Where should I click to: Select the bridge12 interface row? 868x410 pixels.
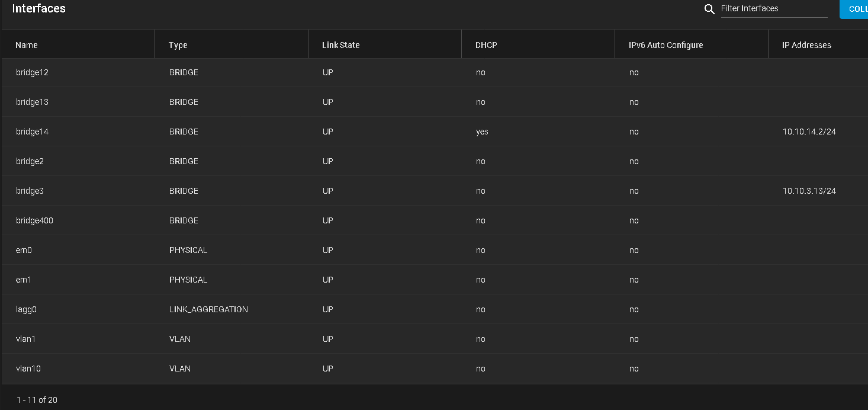pyautogui.click(x=435, y=72)
